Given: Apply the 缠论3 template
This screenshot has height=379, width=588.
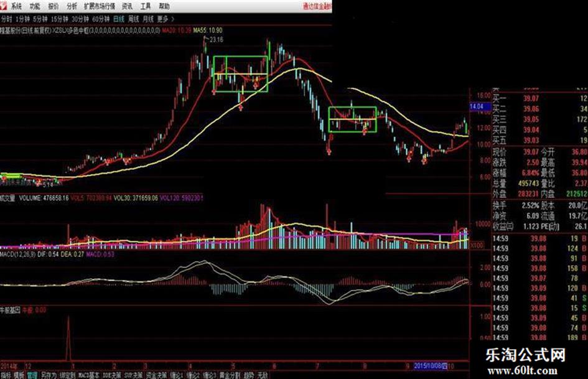Looking at the screenshot, I should [x=209, y=375].
